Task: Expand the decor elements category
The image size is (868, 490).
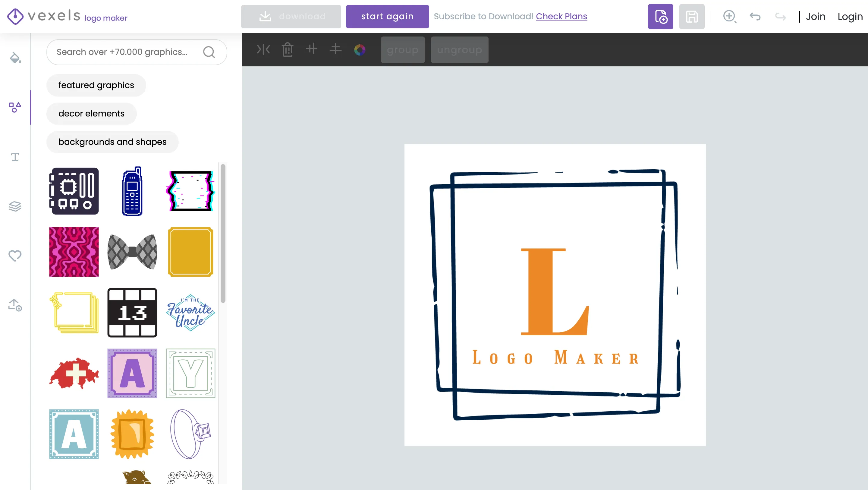Action: 91,113
